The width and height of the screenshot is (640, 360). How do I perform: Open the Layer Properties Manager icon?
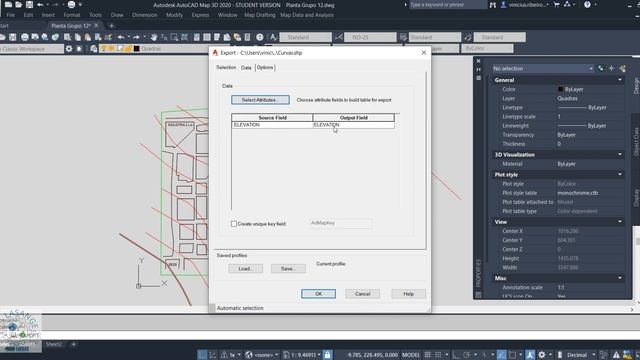pyautogui.click(x=94, y=49)
